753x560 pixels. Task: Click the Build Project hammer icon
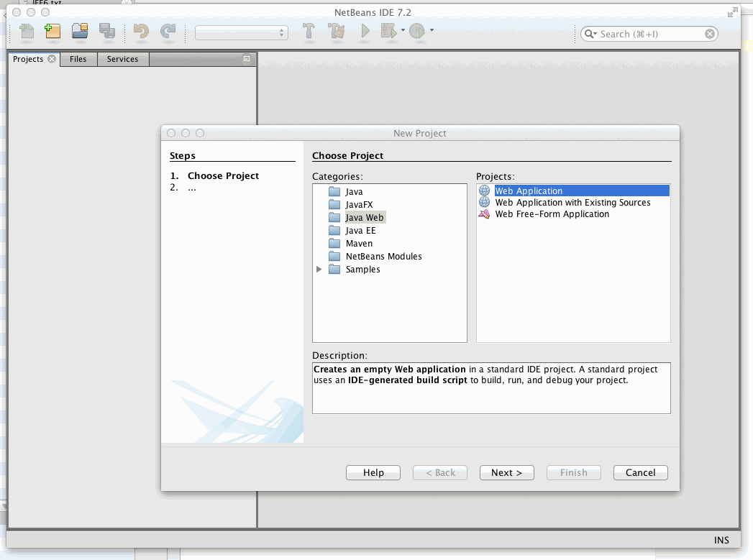[x=309, y=32]
